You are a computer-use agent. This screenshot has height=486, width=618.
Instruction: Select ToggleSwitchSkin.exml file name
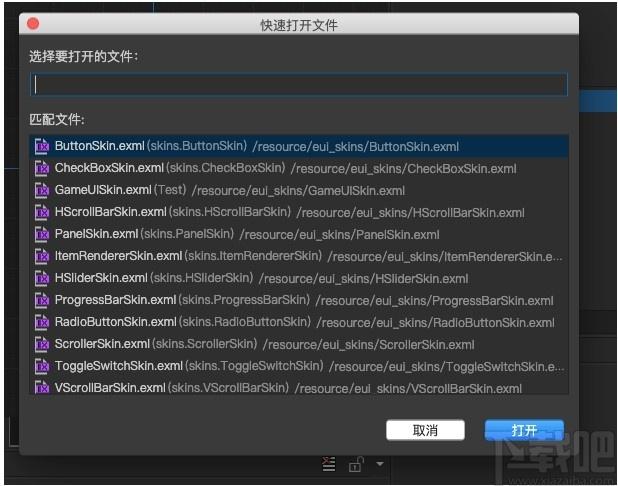click(119, 366)
